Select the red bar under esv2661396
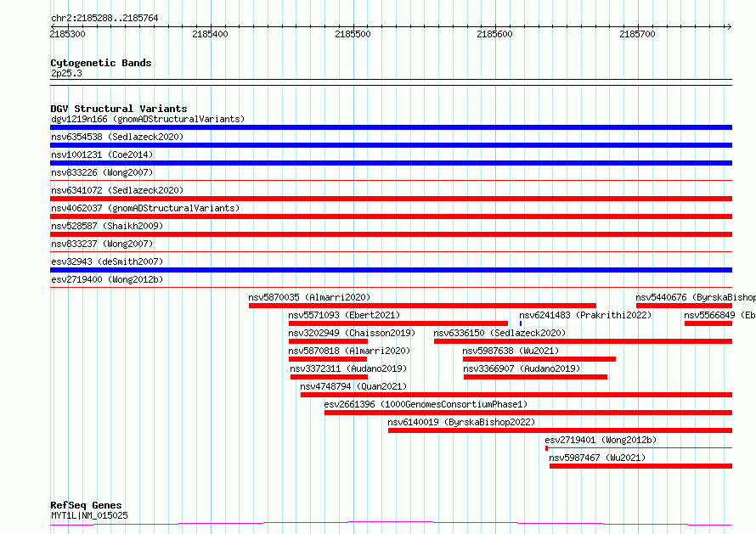 tap(528, 413)
